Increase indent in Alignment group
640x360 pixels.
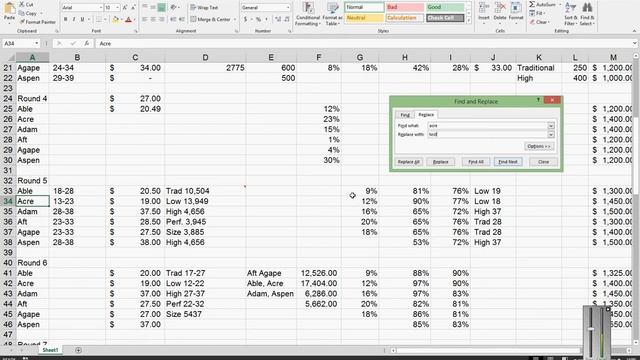181,19
